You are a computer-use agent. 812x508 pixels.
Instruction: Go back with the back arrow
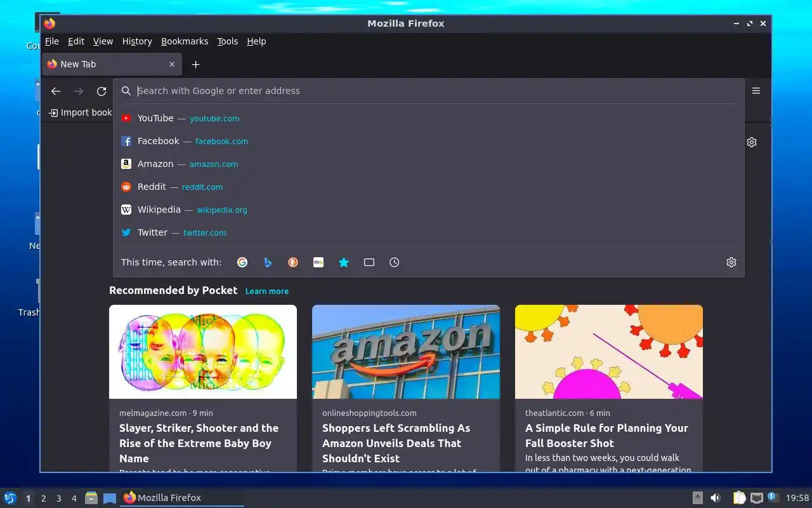click(x=56, y=91)
